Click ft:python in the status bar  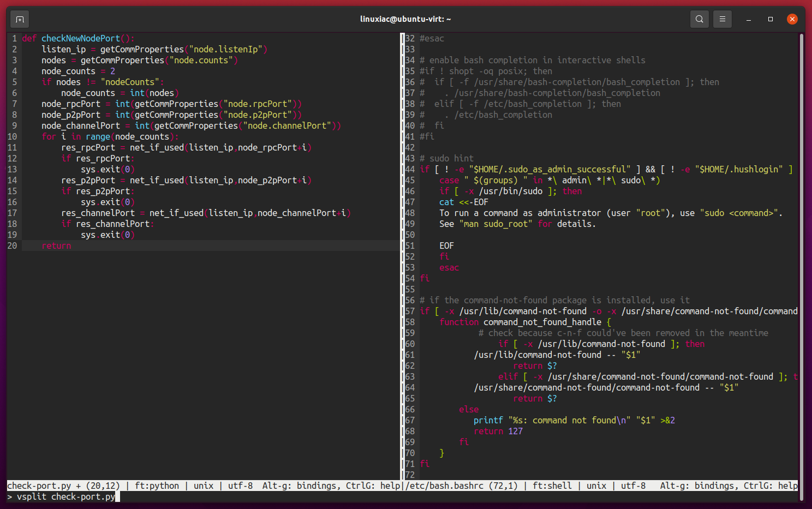coord(157,486)
